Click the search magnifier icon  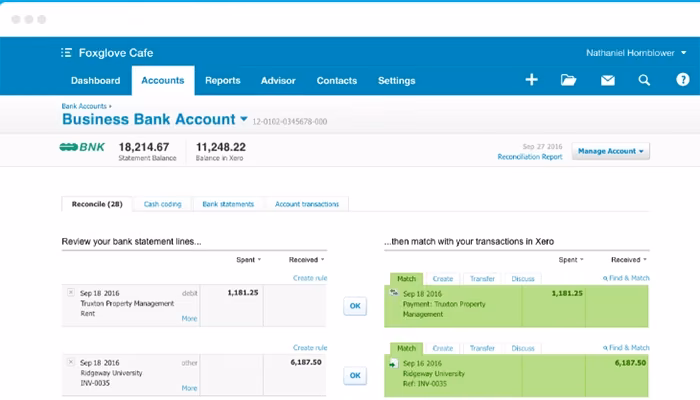pos(644,80)
